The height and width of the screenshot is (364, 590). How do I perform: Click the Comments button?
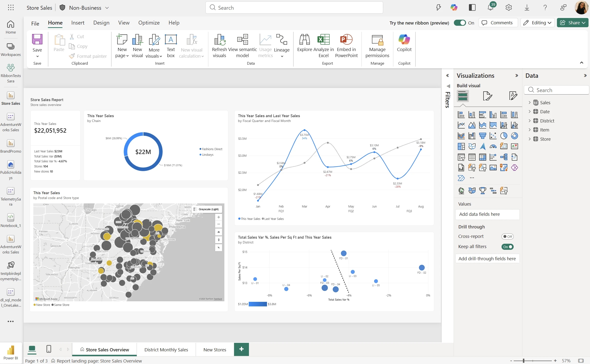pyautogui.click(x=498, y=23)
